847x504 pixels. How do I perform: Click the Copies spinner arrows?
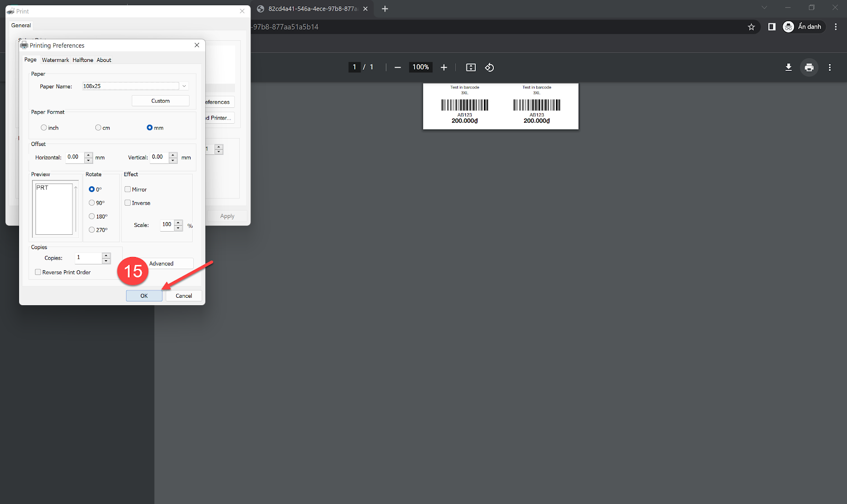click(x=106, y=258)
